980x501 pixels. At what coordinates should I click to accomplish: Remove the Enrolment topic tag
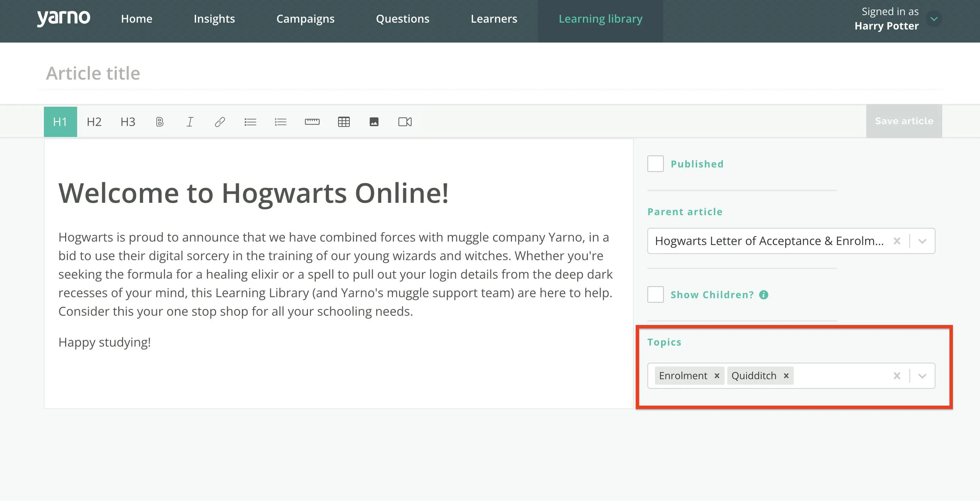717,376
